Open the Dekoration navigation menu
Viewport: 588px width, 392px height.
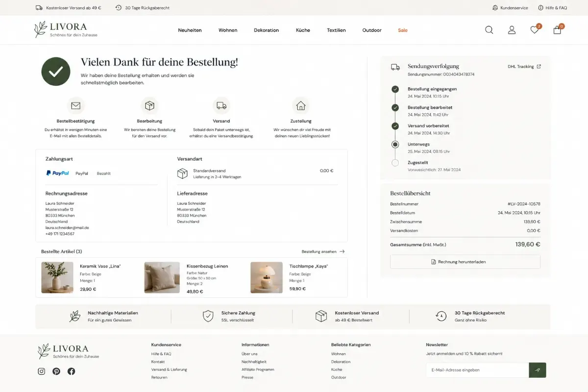pyautogui.click(x=266, y=30)
